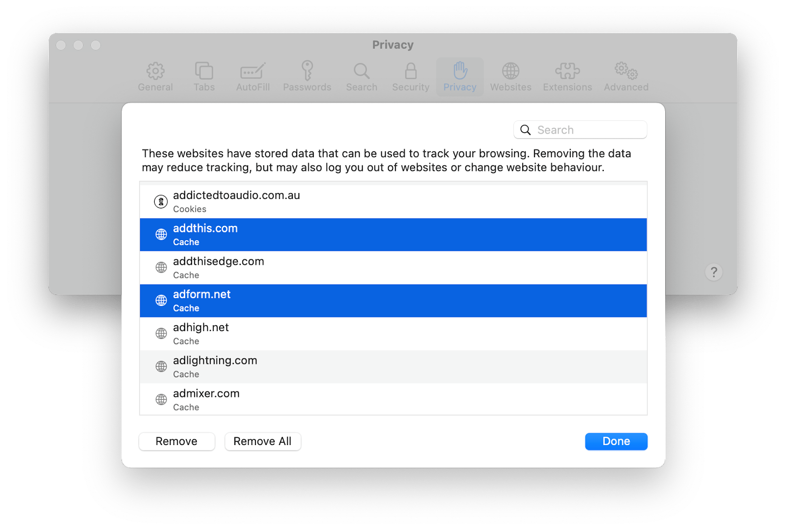Click the Cache label under addthis.com
This screenshot has width=786, height=532.
click(x=186, y=242)
